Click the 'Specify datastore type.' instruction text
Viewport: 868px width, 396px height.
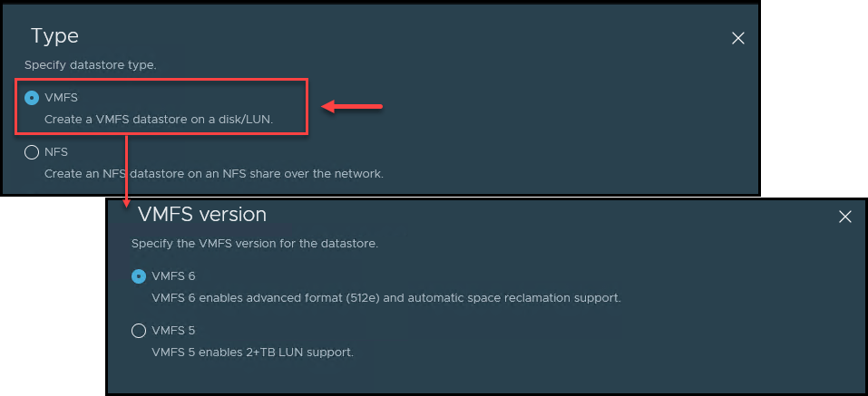click(x=90, y=65)
